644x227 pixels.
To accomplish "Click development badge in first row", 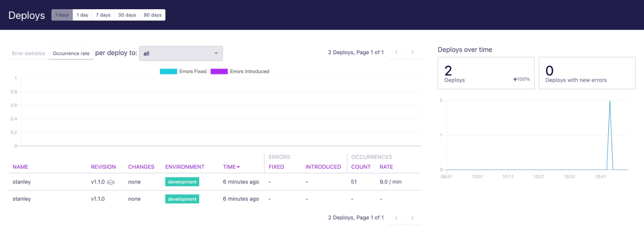I will [x=182, y=182].
